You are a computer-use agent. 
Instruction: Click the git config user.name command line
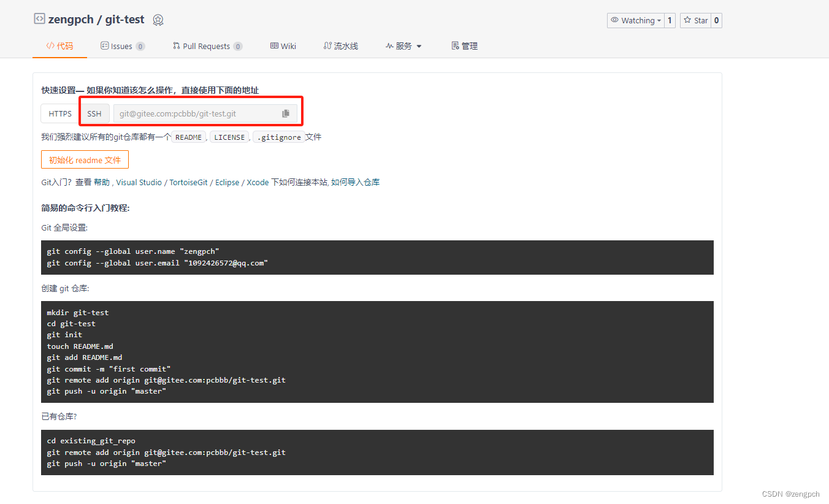133,251
